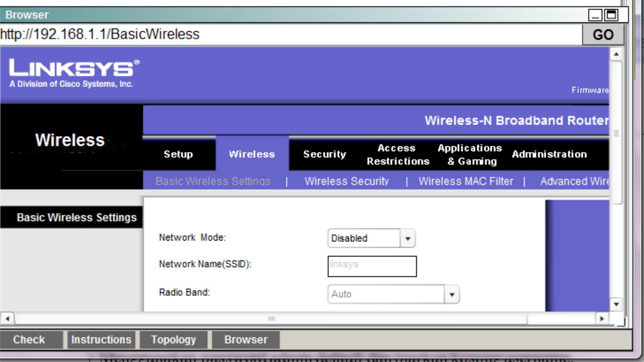This screenshot has width=644, height=362.
Task: Click the vertical scrollbar thumb
Action: coord(616,133)
